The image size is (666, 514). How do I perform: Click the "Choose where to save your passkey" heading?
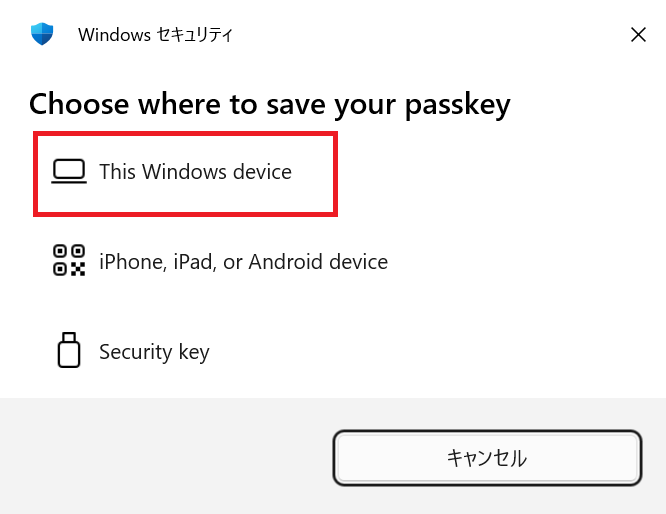tap(269, 103)
